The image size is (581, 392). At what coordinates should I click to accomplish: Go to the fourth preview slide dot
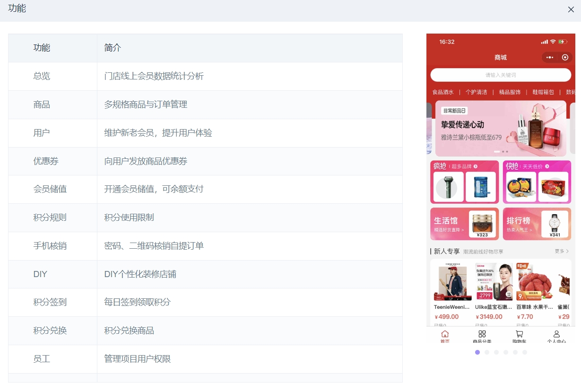506,352
